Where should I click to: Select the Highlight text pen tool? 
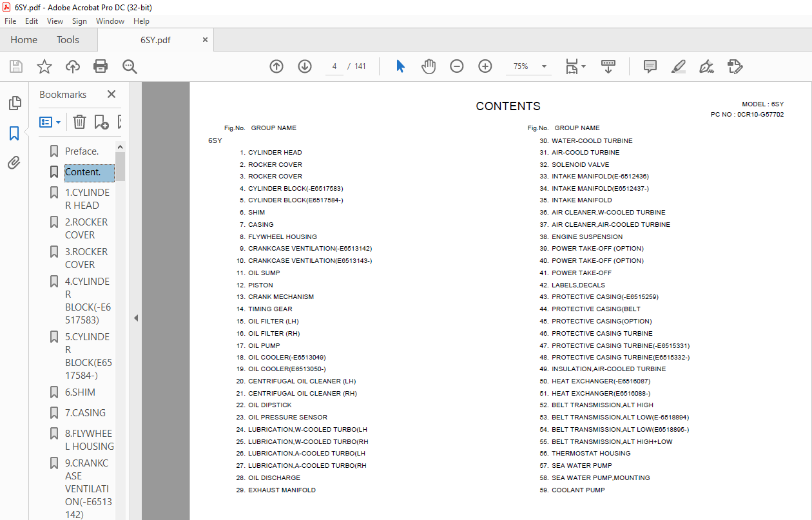pyautogui.click(x=679, y=66)
